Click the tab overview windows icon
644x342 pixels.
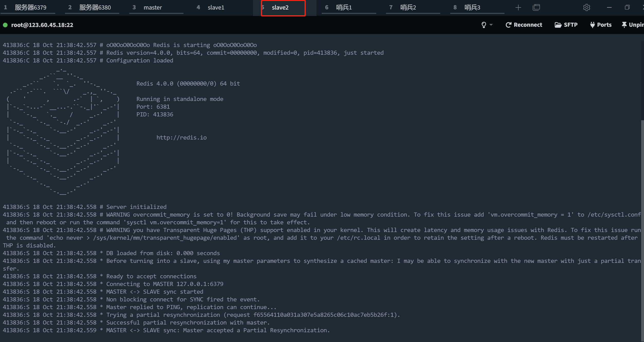[x=536, y=7]
